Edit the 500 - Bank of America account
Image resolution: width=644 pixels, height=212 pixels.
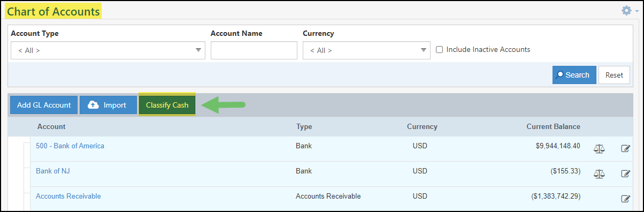[625, 148]
